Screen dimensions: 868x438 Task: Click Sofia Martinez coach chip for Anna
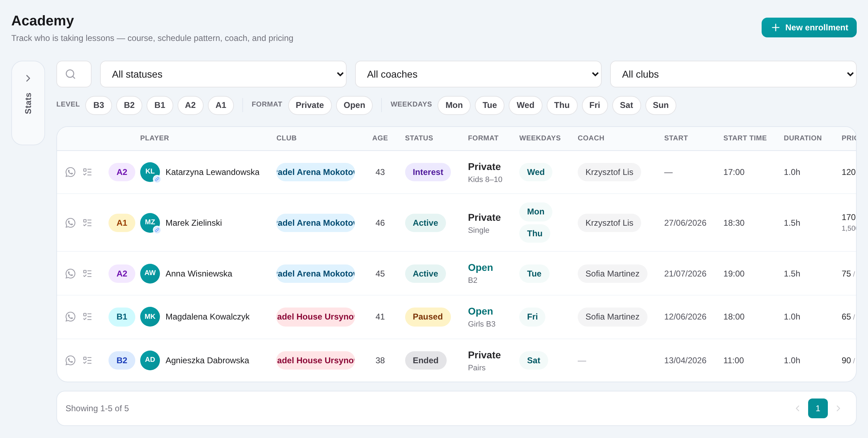(x=613, y=274)
